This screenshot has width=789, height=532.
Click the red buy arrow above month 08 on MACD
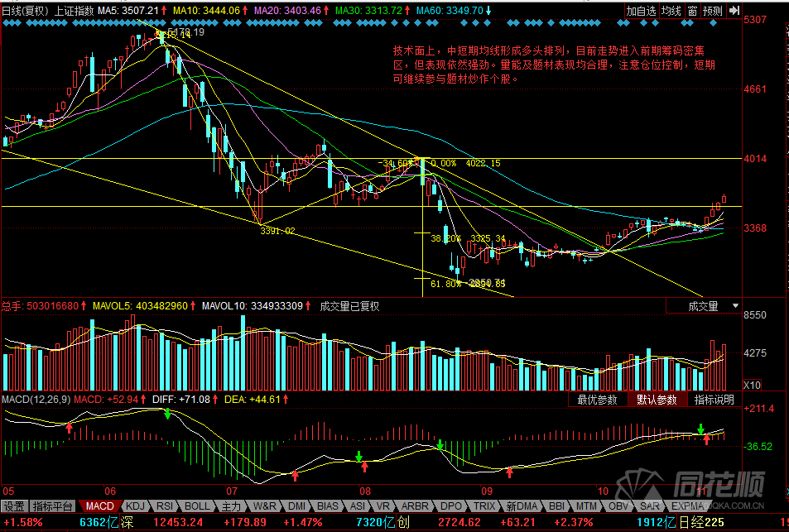[296, 474]
